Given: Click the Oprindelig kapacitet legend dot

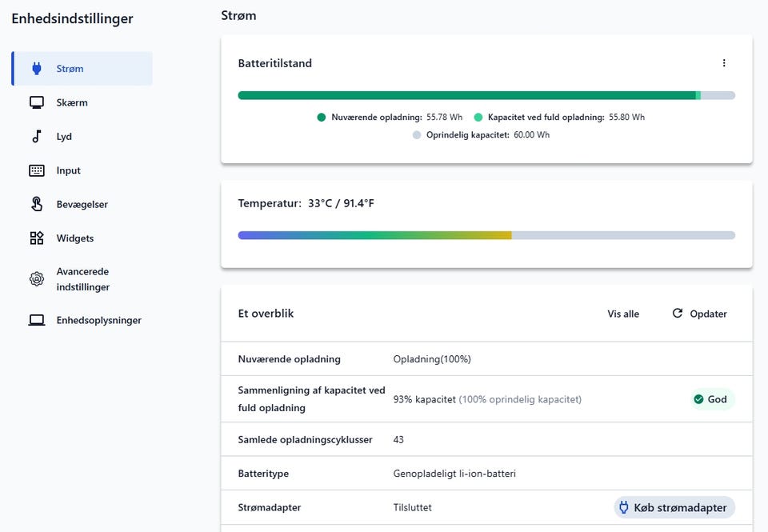Looking at the screenshot, I should [x=416, y=135].
